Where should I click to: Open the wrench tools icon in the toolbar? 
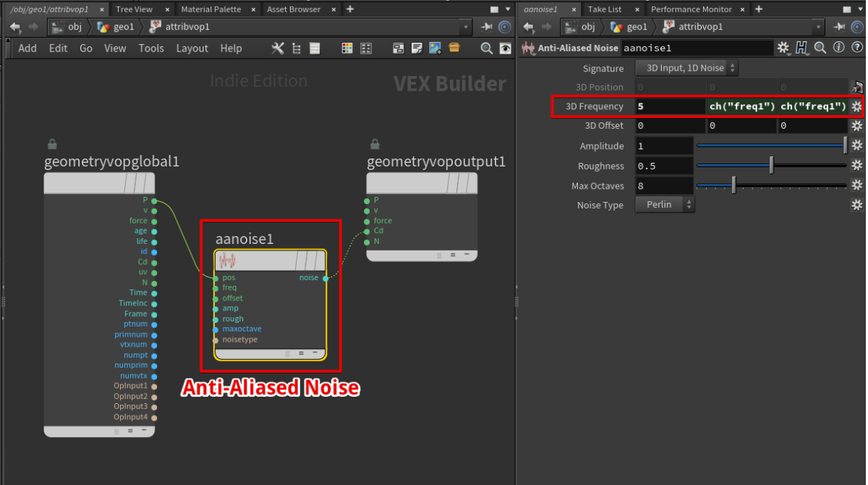pos(278,48)
